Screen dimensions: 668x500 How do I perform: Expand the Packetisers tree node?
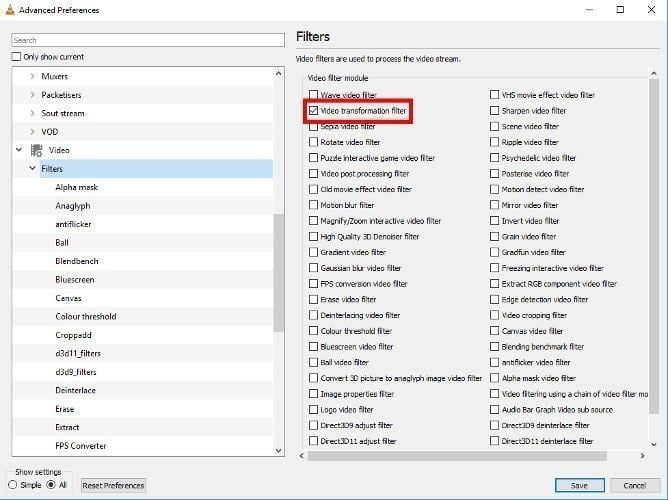pyautogui.click(x=32, y=95)
